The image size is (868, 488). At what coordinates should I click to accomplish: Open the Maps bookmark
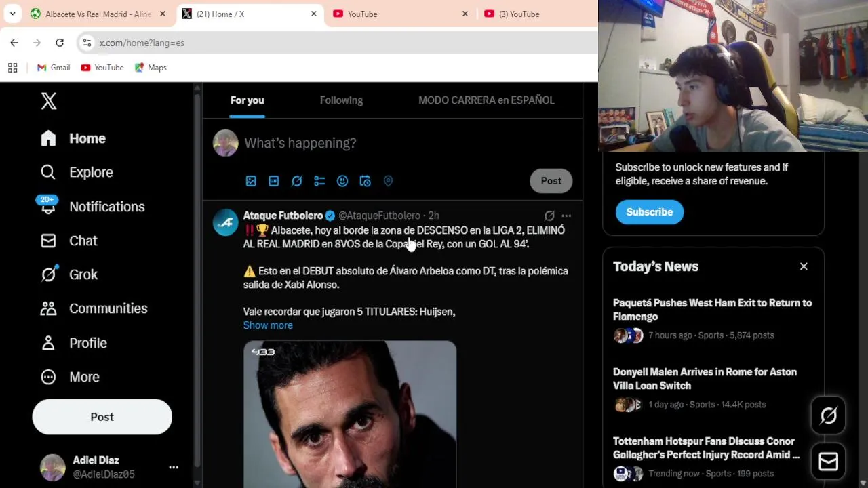[x=151, y=68]
